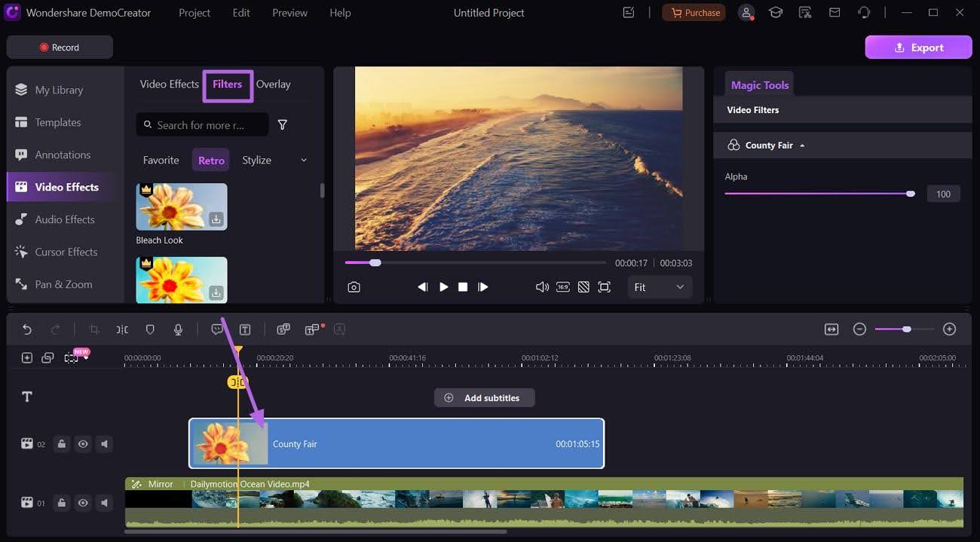Select the crop tool icon

click(94, 329)
